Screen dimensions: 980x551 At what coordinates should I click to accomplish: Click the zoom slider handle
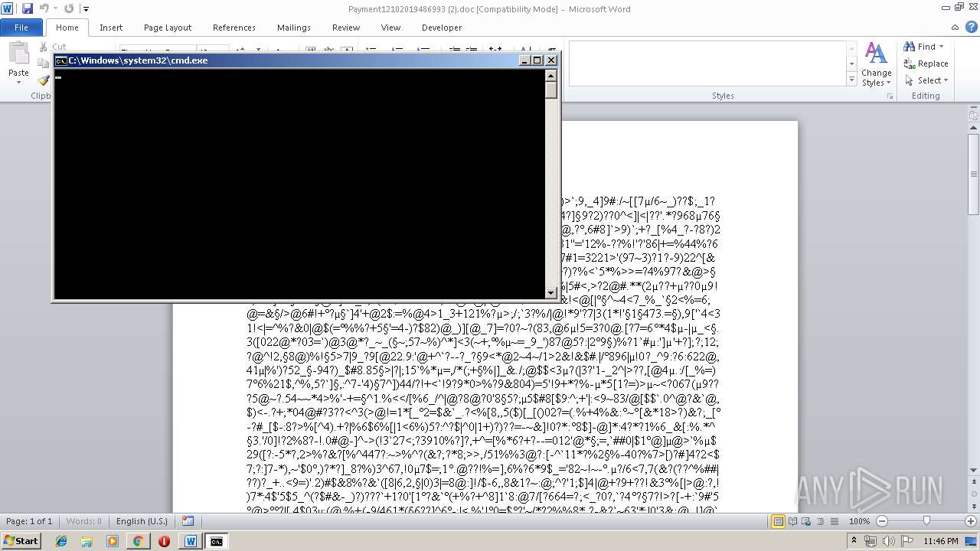[926, 521]
